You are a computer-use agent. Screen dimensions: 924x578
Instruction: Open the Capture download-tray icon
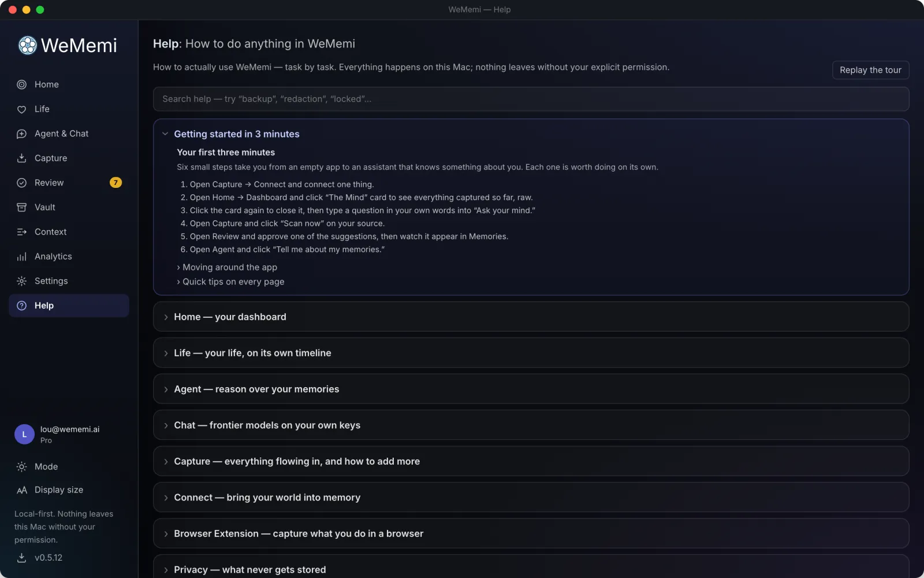(21, 158)
